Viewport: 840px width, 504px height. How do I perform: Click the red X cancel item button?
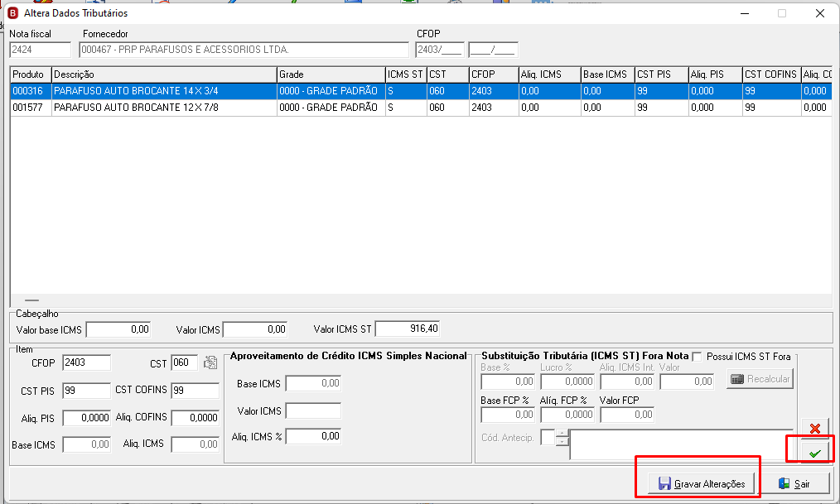coord(815,428)
